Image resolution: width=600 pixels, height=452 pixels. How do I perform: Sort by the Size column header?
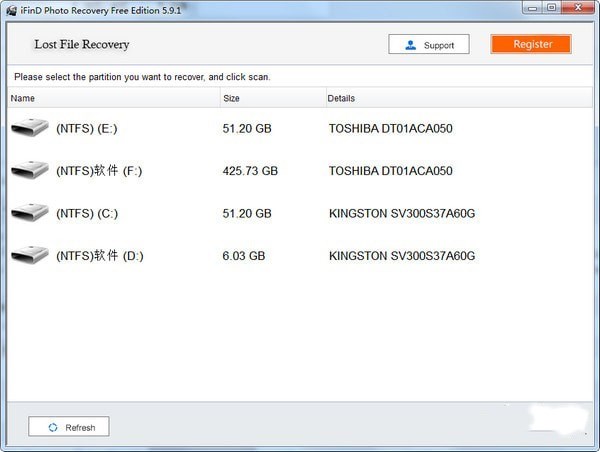(x=273, y=98)
